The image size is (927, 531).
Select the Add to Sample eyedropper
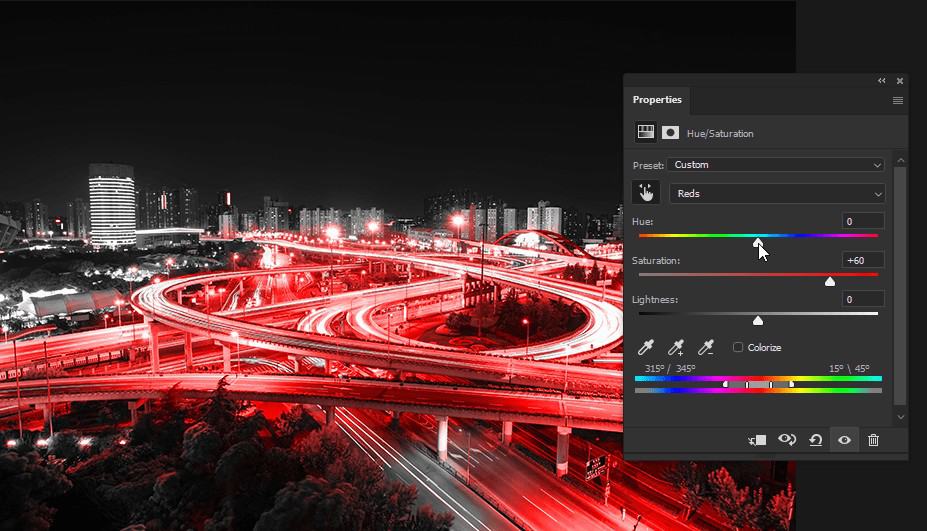(x=676, y=347)
